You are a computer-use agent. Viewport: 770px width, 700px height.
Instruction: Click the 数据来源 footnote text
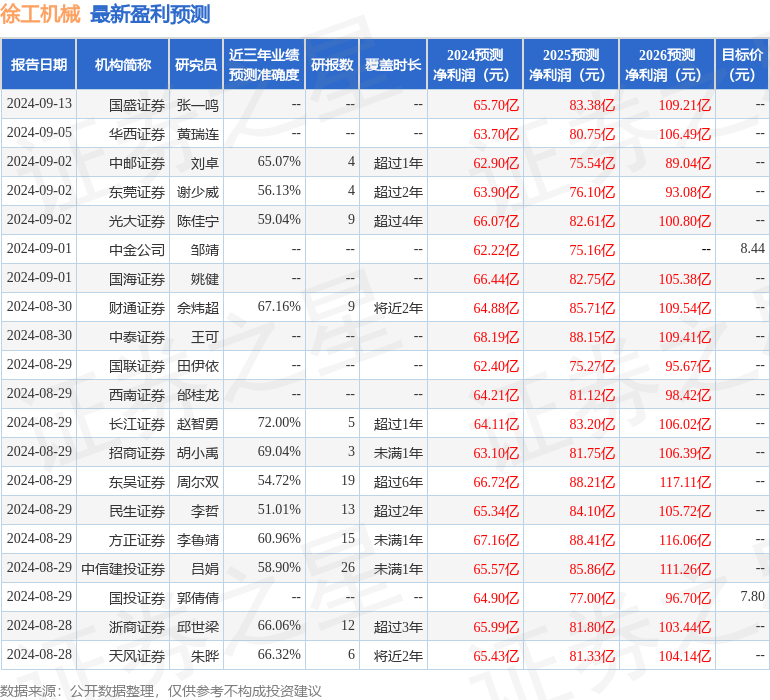coord(161,691)
